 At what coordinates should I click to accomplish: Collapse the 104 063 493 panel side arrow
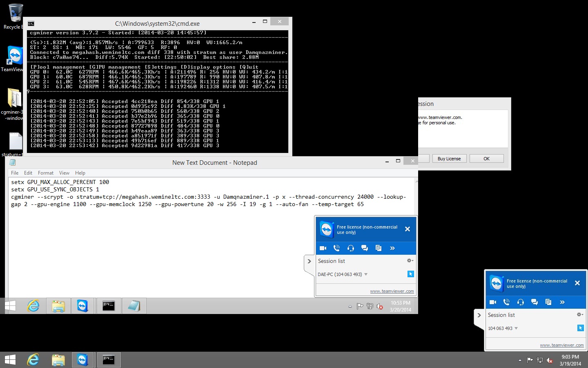point(479,315)
